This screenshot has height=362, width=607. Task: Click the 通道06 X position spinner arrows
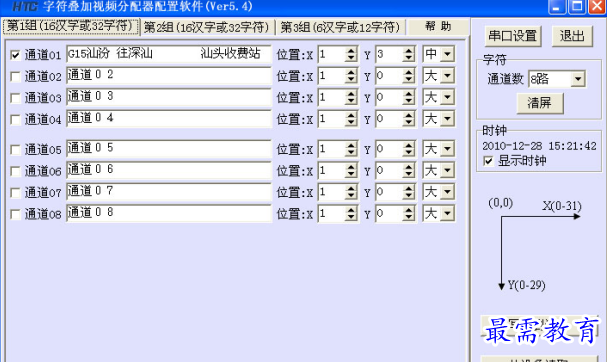(x=351, y=171)
